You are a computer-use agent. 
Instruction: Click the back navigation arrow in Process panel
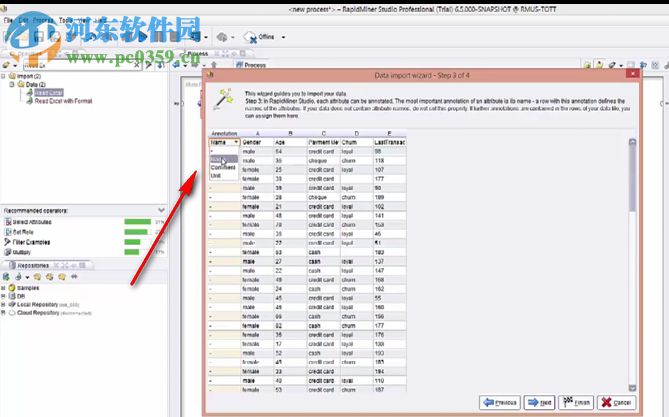click(177, 65)
